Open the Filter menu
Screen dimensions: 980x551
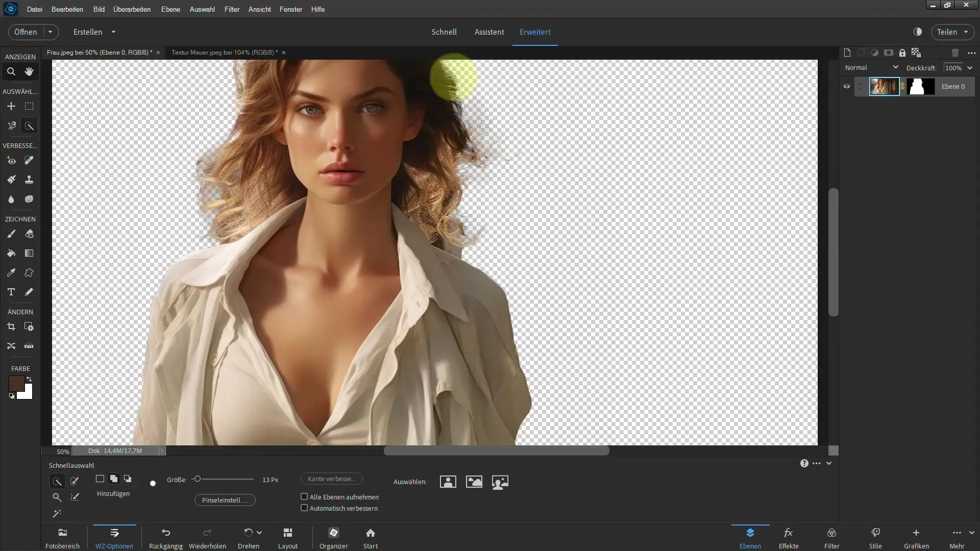(x=232, y=9)
